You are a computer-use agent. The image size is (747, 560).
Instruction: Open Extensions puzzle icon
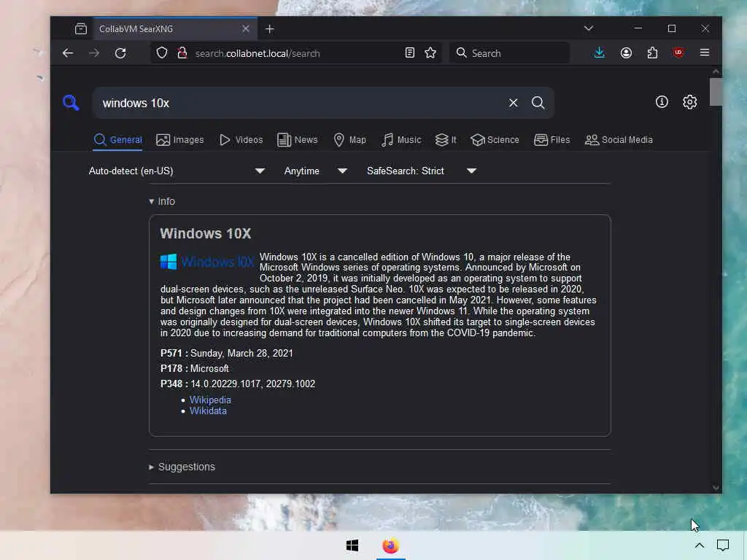652,52
